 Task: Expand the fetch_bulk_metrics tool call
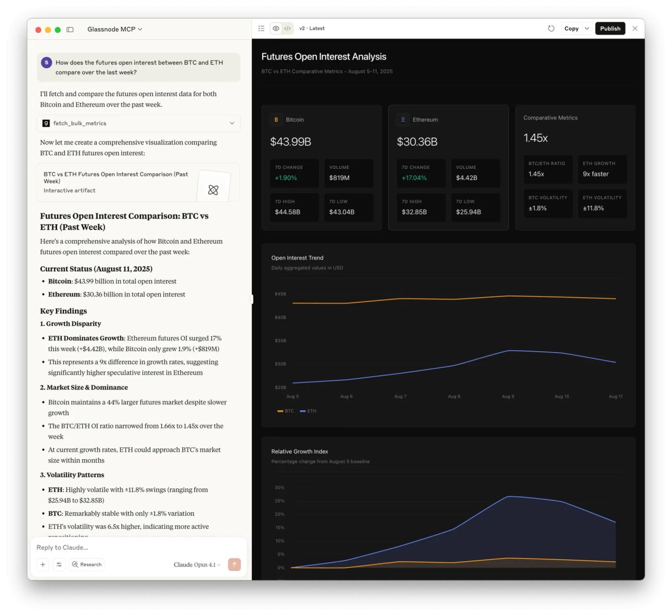point(139,123)
